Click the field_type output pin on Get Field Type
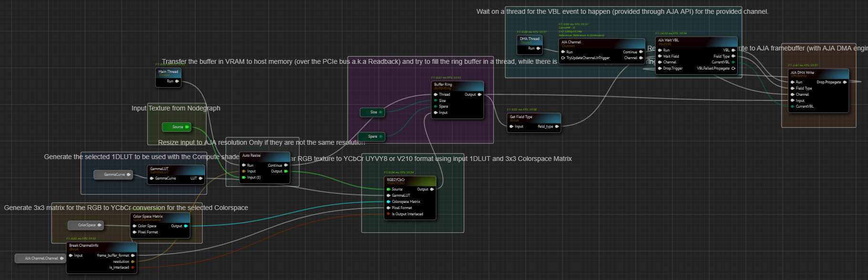This screenshot has width=868, height=280. pos(557,127)
